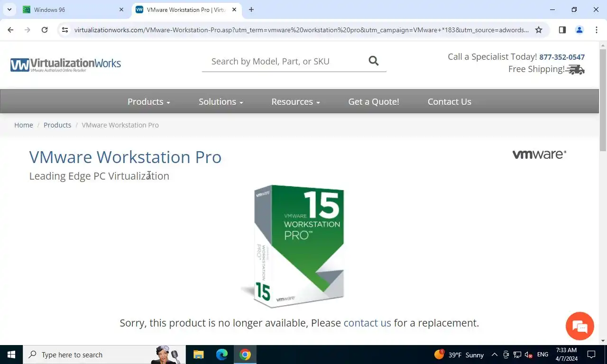Open the Get a Quote! page
Image resolution: width=607 pixels, height=364 pixels.
coord(374,101)
